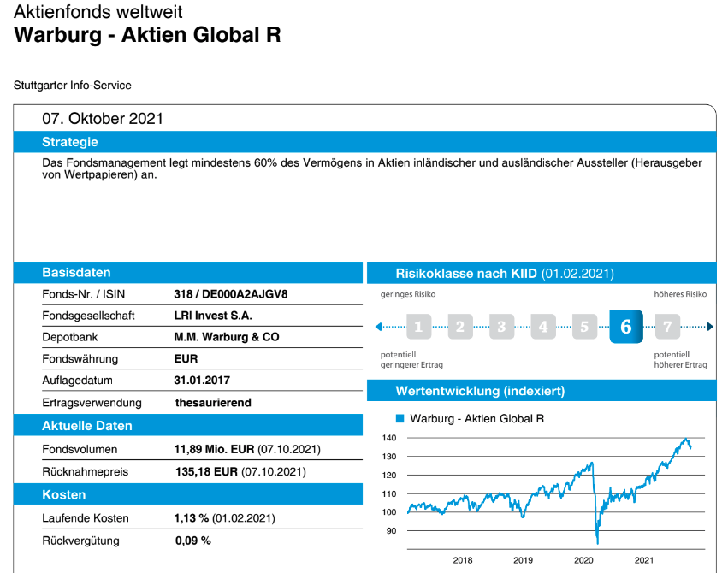Click the strategy description paragraph
The height and width of the screenshot is (573, 728).
tap(372, 168)
